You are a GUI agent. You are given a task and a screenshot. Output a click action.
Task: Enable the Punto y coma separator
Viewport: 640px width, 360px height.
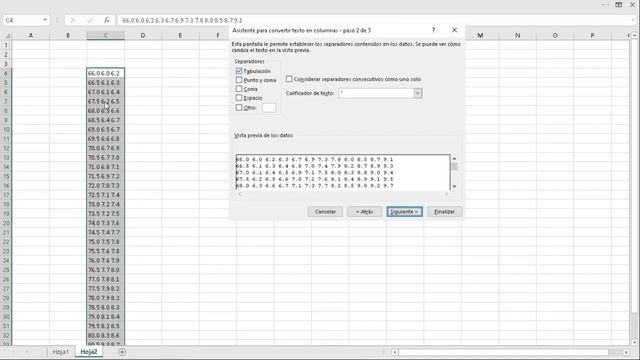coord(239,80)
